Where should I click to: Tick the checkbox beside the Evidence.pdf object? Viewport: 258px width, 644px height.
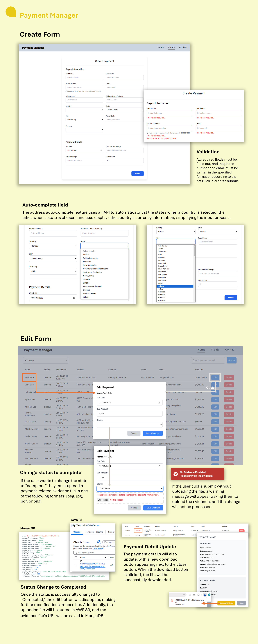(76, 565)
